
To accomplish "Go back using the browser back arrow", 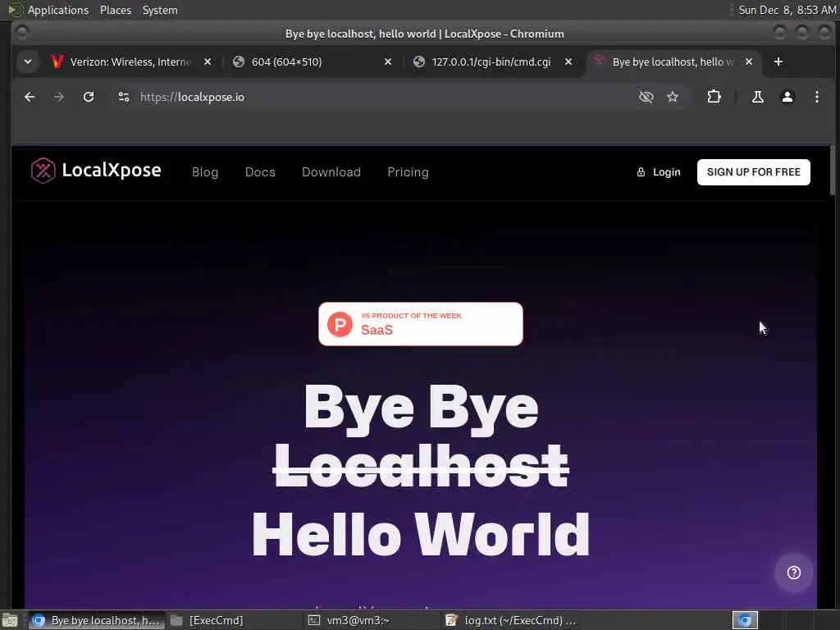I will click(30, 97).
